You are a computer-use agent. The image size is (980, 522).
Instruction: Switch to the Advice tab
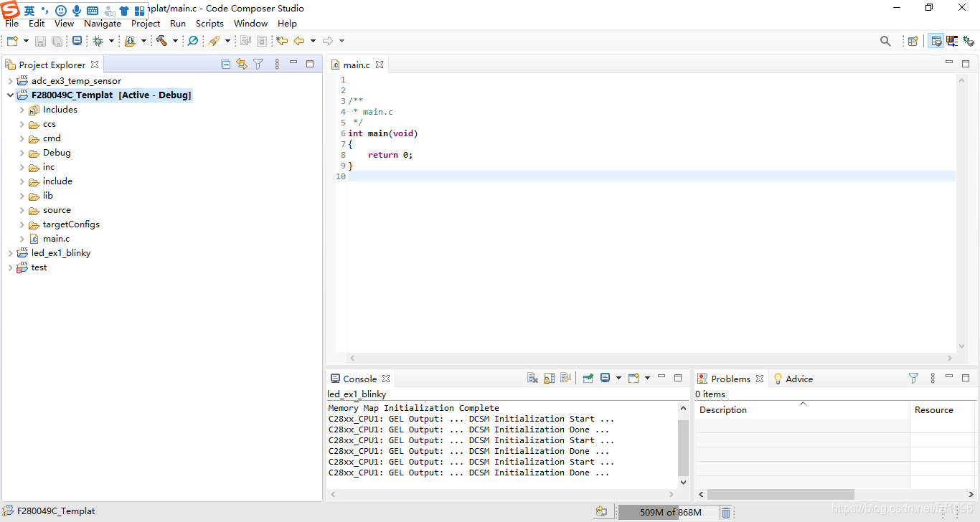point(793,379)
